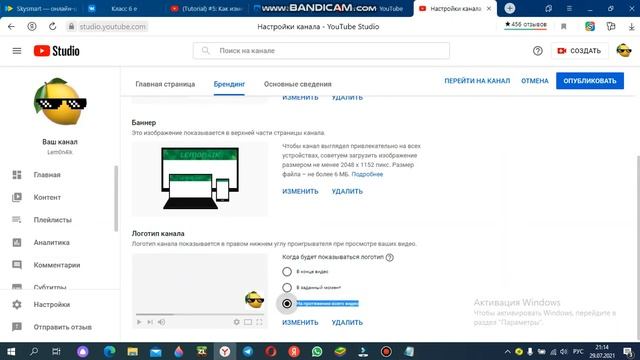Click the volume icon in the preview player

pos(162,322)
